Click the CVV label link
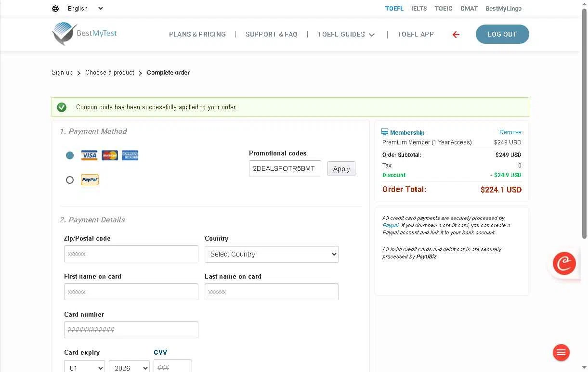588x372 pixels. 160,353
